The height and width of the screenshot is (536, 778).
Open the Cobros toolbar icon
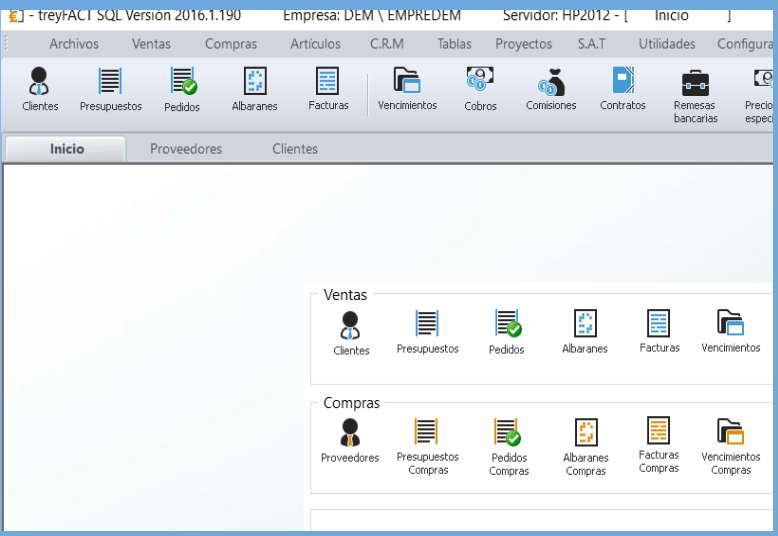(480, 89)
